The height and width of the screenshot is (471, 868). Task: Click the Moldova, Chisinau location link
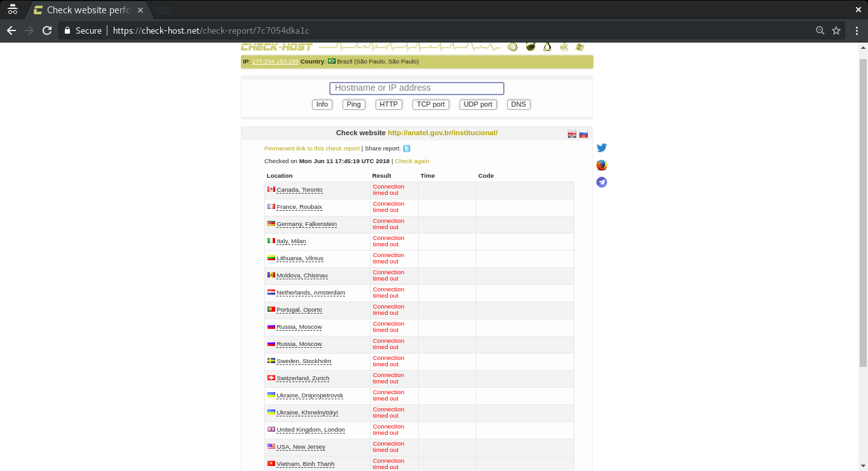tap(302, 275)
